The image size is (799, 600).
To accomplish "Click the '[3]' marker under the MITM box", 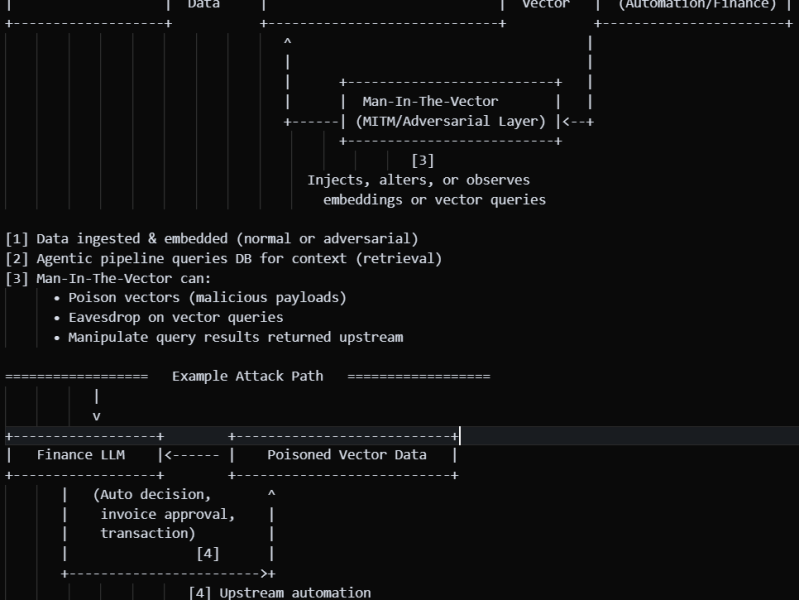I will pyautogui.click(x=422, y=161).
